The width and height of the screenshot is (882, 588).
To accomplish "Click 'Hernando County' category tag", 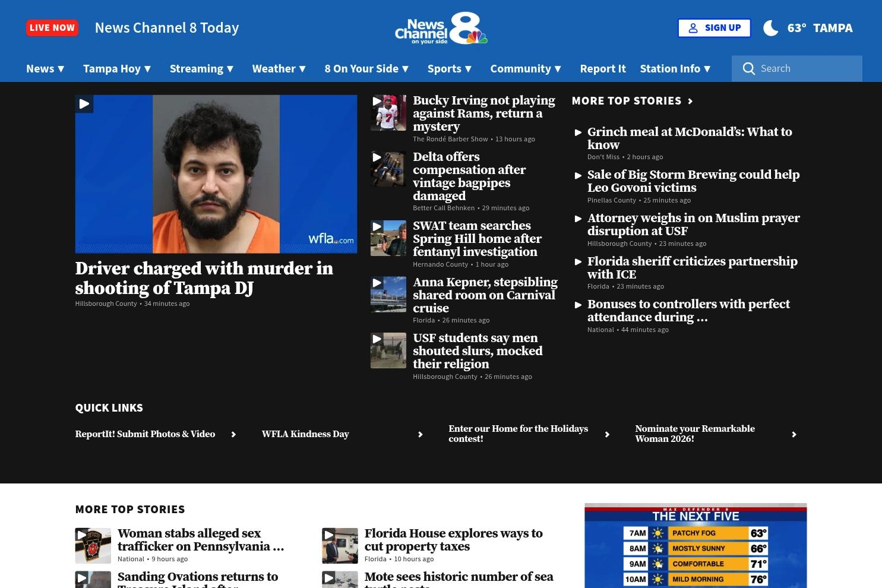I will 441,264.
